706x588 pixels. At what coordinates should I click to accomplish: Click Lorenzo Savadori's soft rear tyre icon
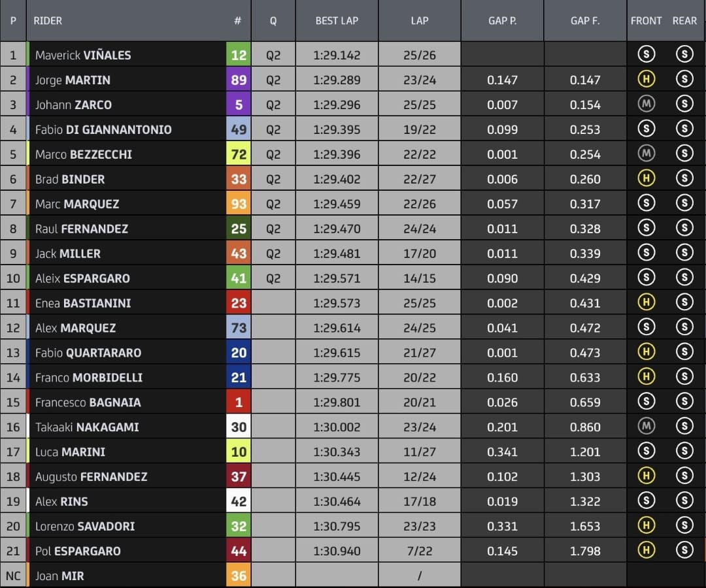point(684,526)
